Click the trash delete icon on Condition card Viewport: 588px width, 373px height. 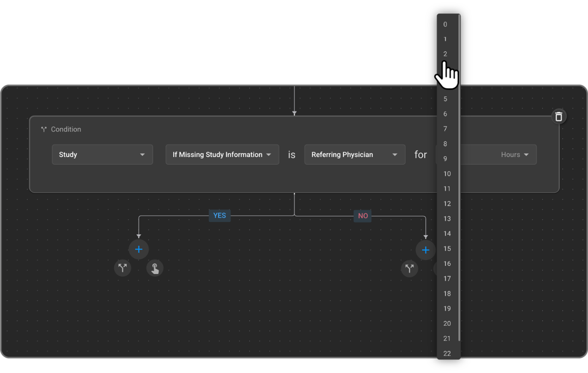click(x=559, y=117)
